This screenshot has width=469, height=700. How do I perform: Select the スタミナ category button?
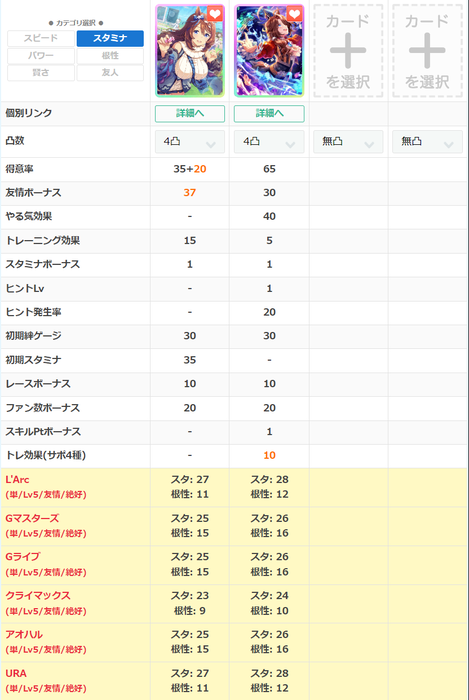coord(110,38)
